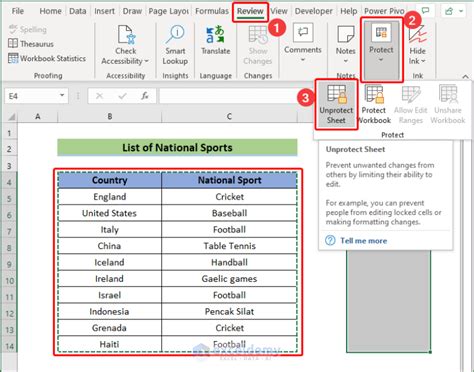
Task: Collapse the ribbon with the chevron
Action: point(465,76)
